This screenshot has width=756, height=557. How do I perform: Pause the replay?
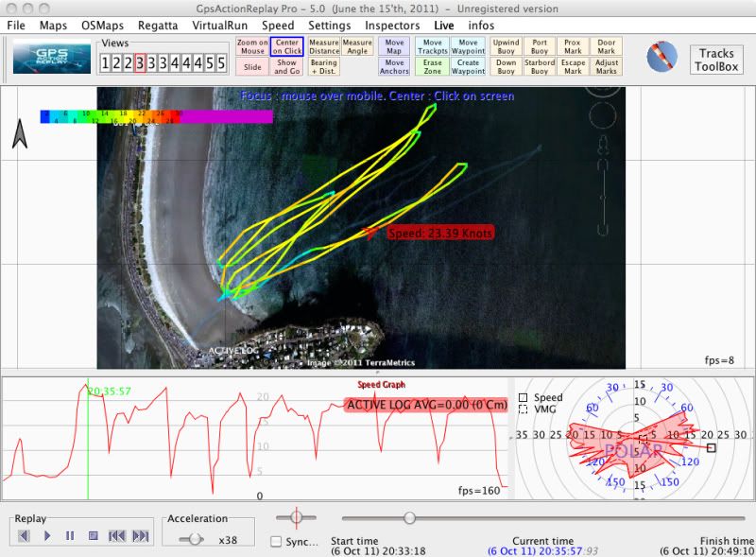(70, 536)
